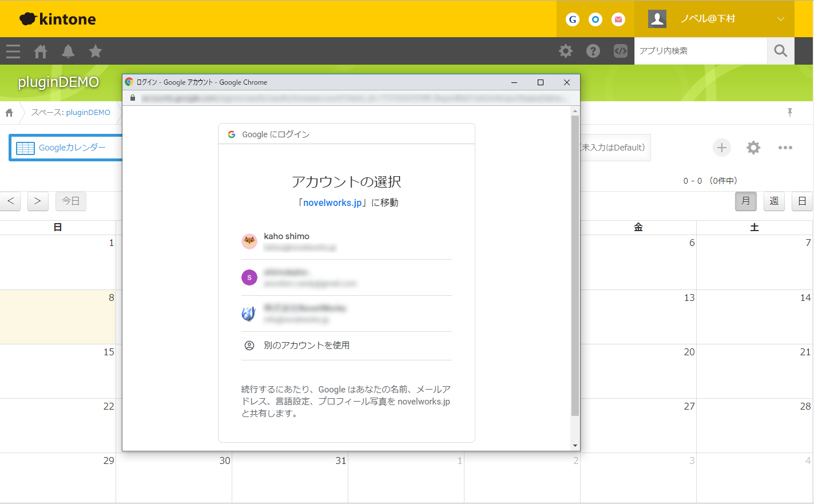Image resolution: width=814 pixels, height=504 pixels.
Task: Click the blue circle service icon
Action: click(x=595, y=19)
